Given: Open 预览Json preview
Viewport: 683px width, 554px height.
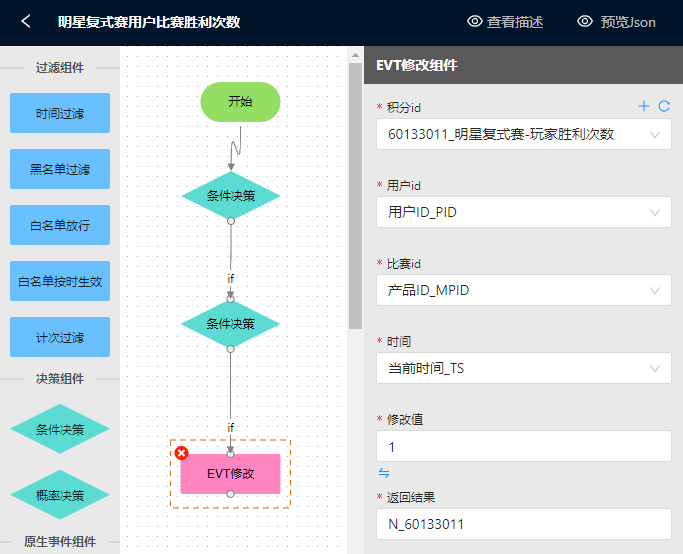Looking at the screenshot, I should click(x=616, y=22).
